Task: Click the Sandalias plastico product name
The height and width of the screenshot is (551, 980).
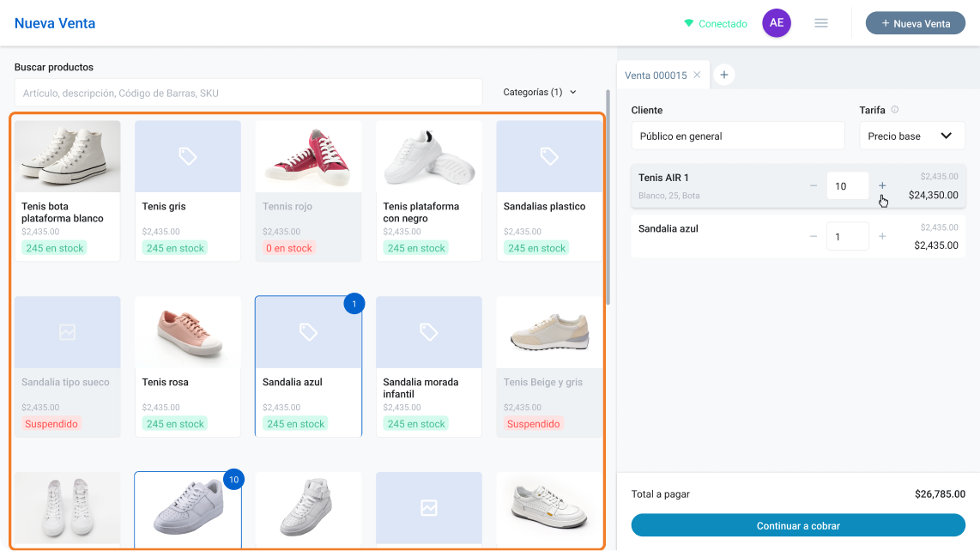Action: click(x=544, y=206)
